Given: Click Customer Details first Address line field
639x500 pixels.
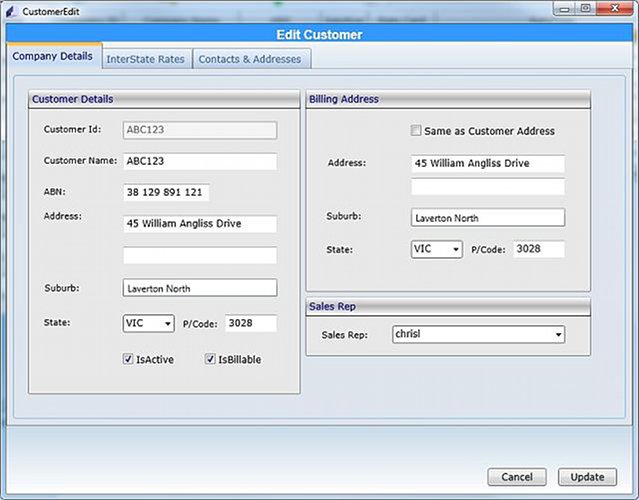Looking at the screenshot, I should (x=200, y=224).
